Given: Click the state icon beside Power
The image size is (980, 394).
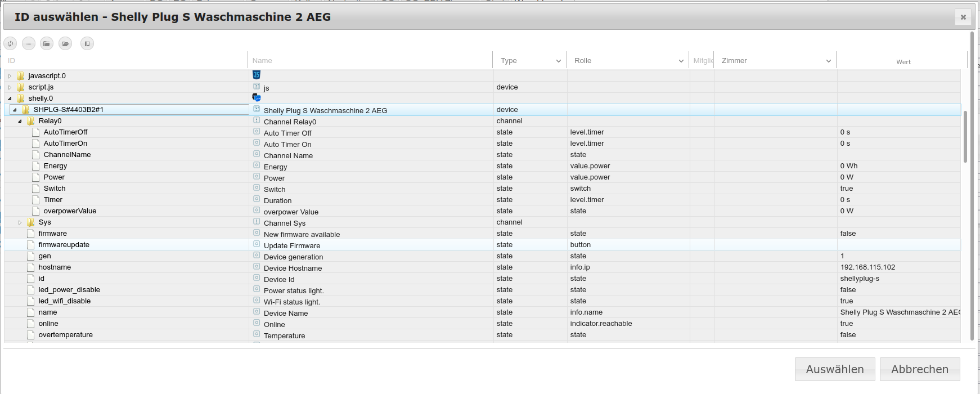Looking at the screenshot, I should click(257, 177).
